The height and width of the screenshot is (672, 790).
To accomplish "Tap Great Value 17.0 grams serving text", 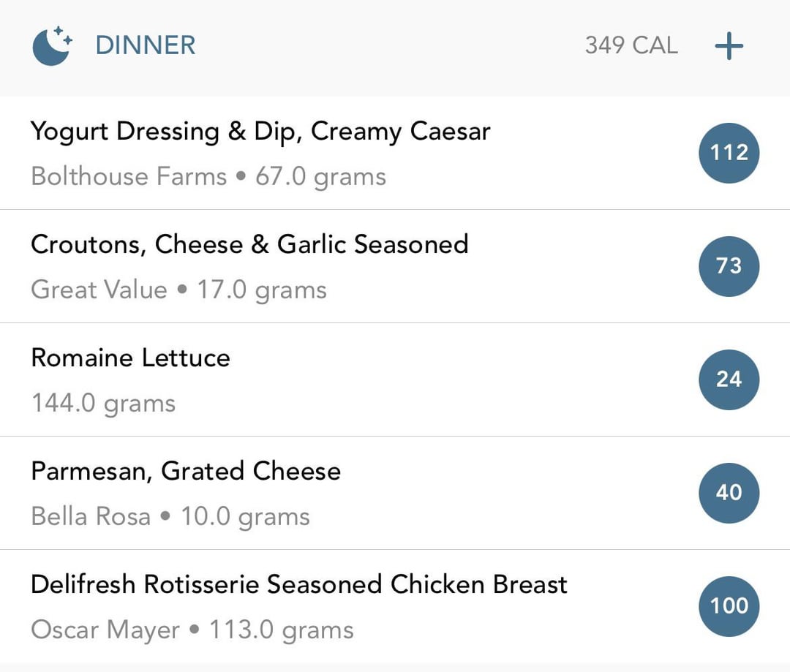I will point(179,290).
